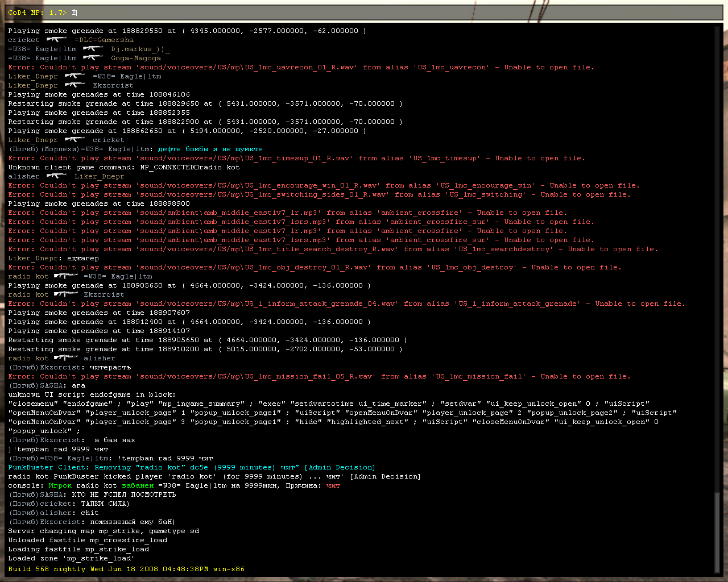
Task: Click the console scrollbar thumb
Action: coord(718,533)
